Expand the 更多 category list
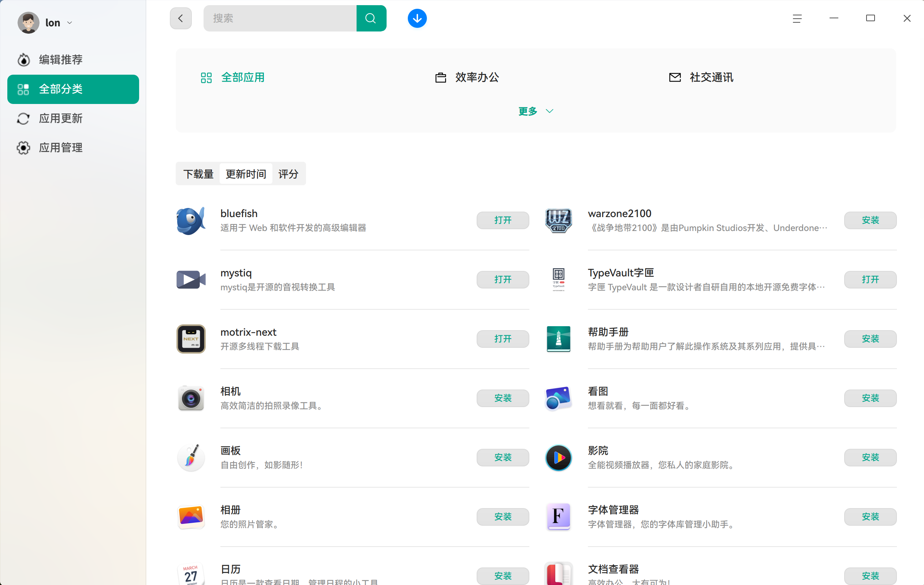 coord(535,111)
